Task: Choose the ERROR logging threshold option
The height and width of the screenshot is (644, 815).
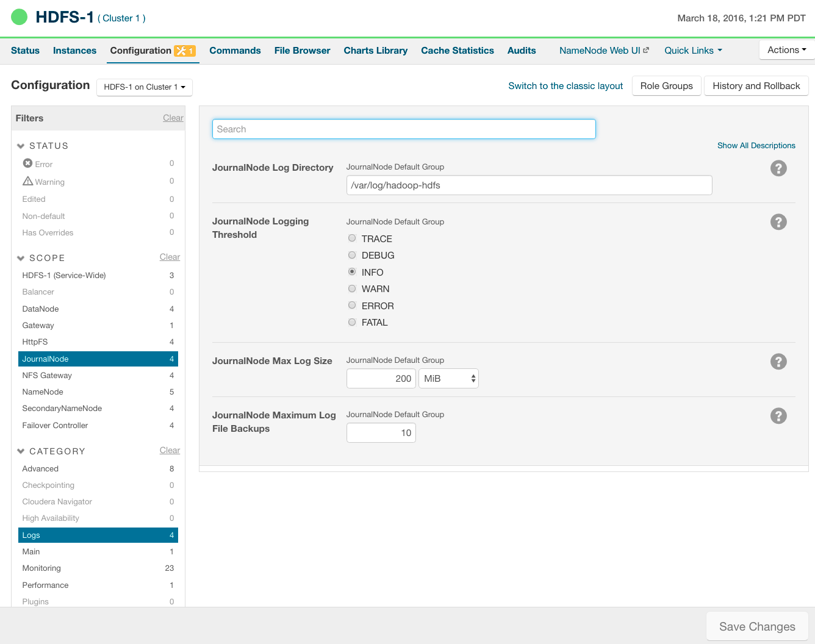Action: (352, 306)
